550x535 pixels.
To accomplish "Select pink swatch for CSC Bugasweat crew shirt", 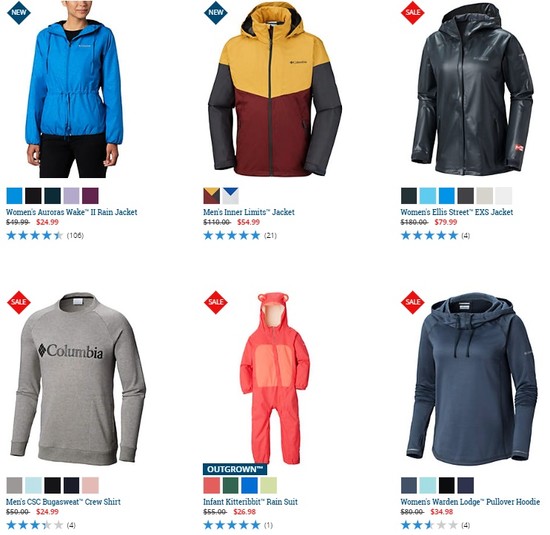I will (x=90, y=486).
